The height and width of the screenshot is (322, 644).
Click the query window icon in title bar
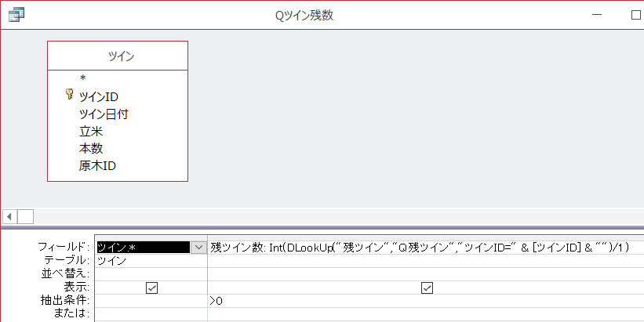coord(15,14)
